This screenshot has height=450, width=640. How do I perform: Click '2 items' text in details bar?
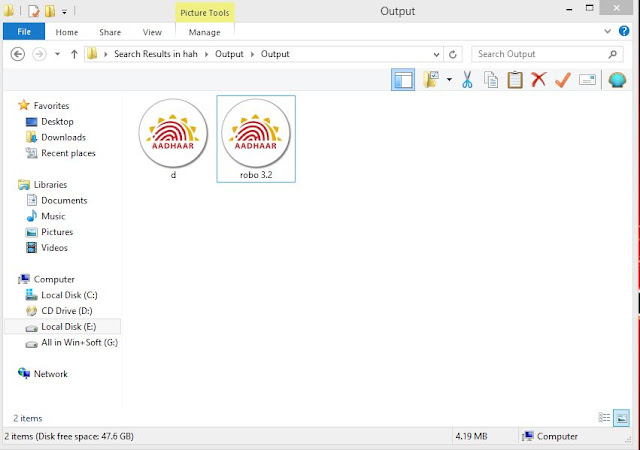[x=27, y=418]
